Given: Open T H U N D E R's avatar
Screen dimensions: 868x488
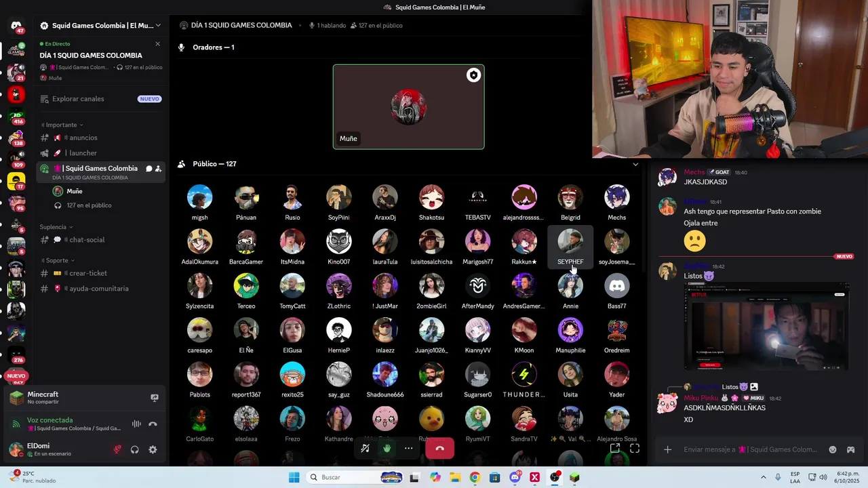Looking at the screenshot, I should coord(524,374).
